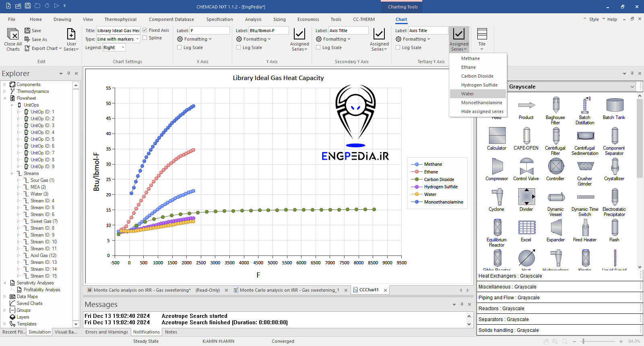Enable X Axis Log Scale checkbox
The height and width of the screenshot is (346, 644).
180,47
